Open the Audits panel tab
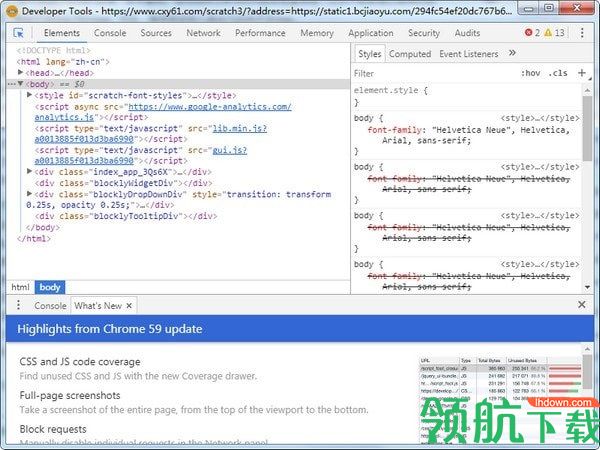This screenshot has height=450, width=600. pyautogui.click(x=467, y=33)
